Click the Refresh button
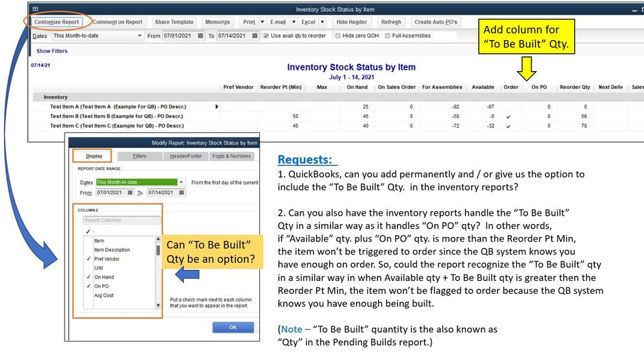 click(391, 22)
